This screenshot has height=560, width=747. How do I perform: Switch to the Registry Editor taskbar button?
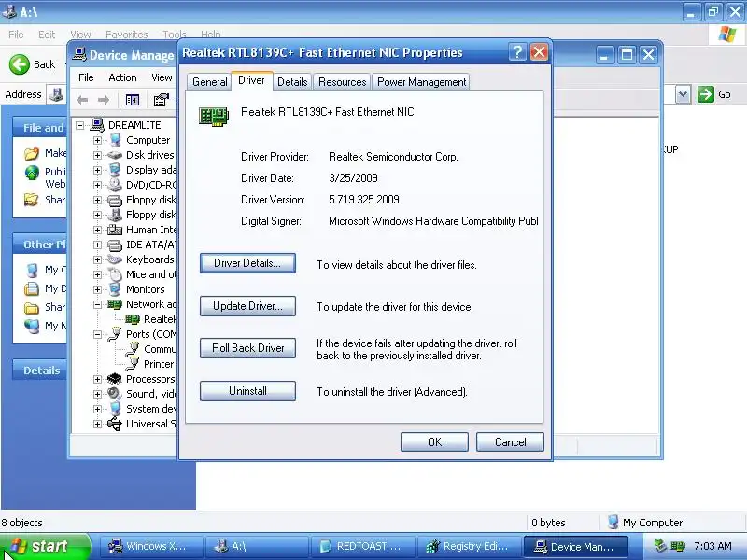pos(469,547)
